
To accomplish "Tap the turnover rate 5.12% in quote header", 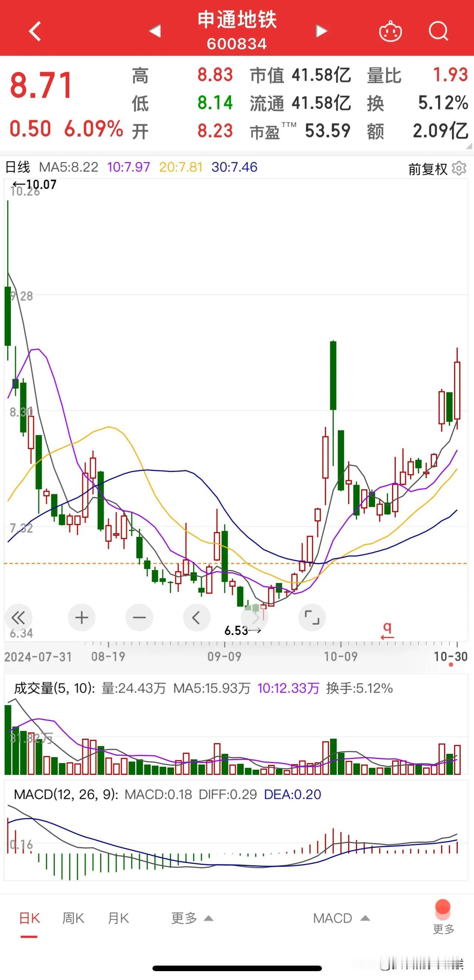I will 443,103.
